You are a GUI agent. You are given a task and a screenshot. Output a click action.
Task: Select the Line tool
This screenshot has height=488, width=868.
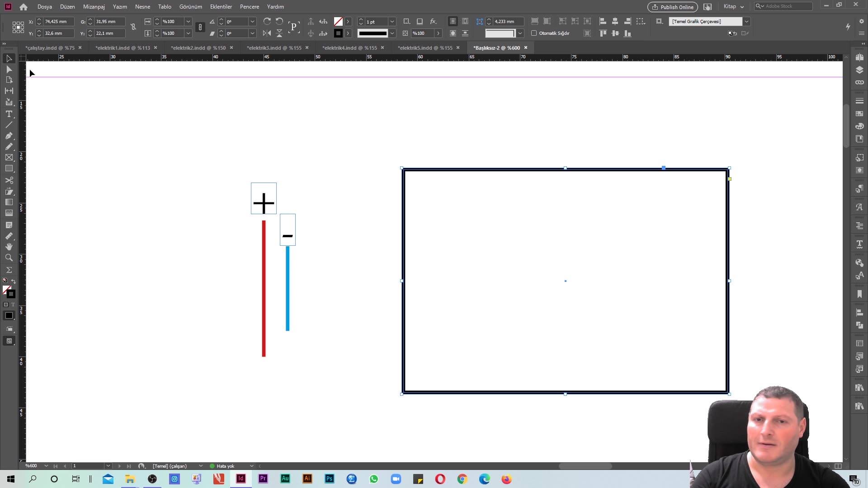coord(9,125)
